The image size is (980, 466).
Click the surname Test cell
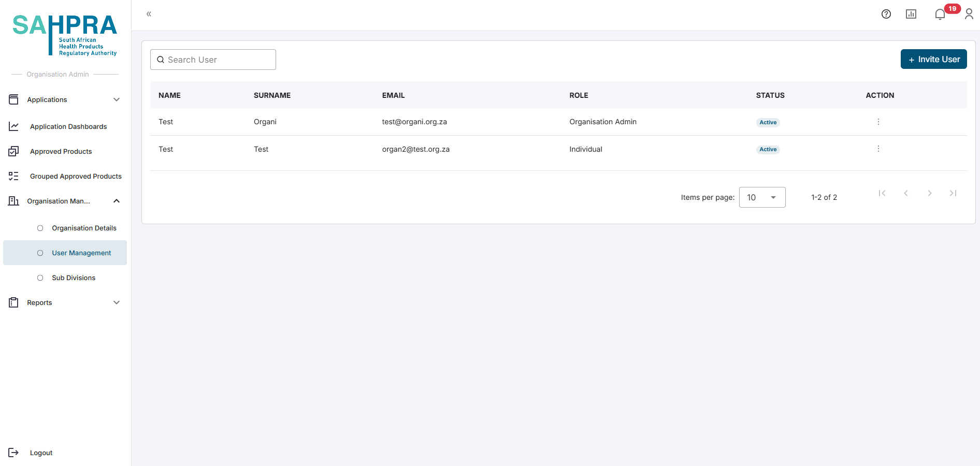pos(261,149)
